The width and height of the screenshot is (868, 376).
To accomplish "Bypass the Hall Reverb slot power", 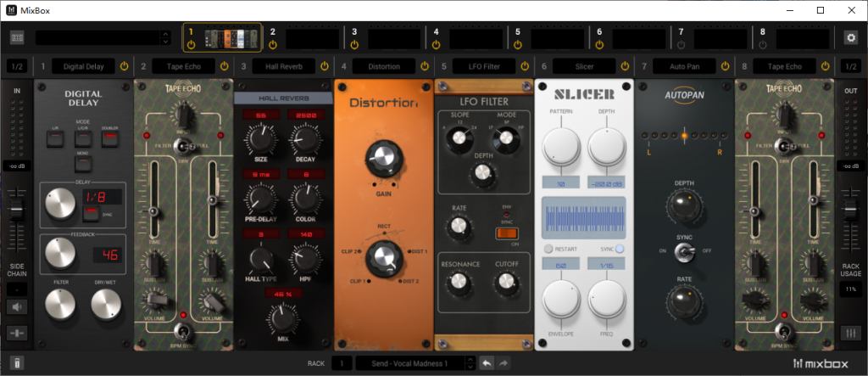I will tap(325, 66).
